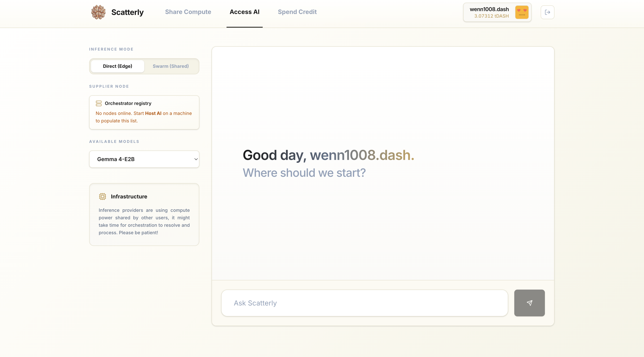The height and width of the screenshot is (357, 644).
Task: Click the wenn1008.dash account name
Action: coord(489,9)
